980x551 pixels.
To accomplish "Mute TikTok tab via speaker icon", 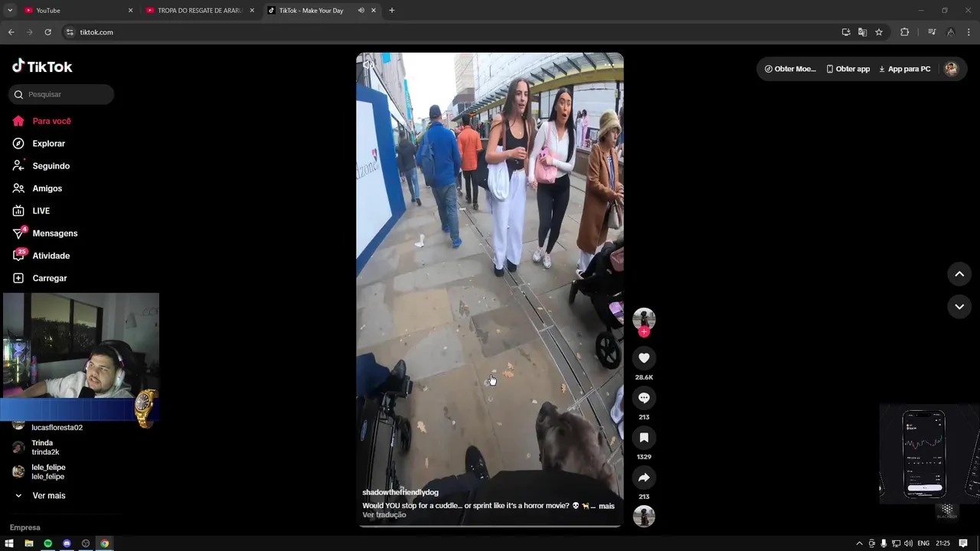I will pyautogui.click(x=361, y=11).
